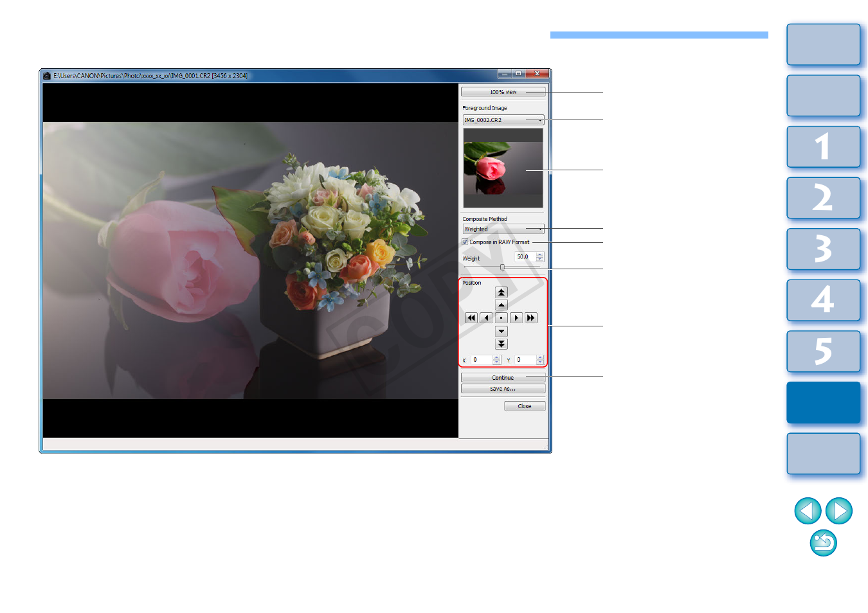This screenshot has height=613, width=868.
Task: Increase the X position spinner
Action: 496,358
